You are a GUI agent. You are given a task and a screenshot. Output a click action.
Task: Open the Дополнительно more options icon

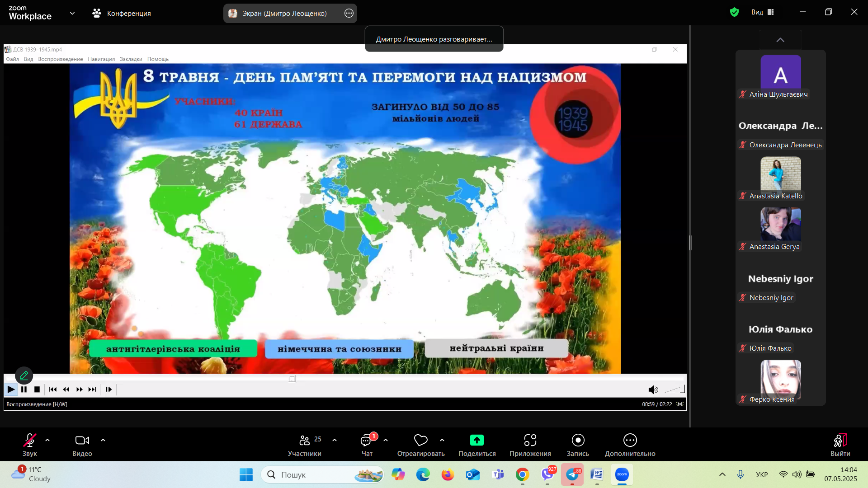[x=630, y=440]
